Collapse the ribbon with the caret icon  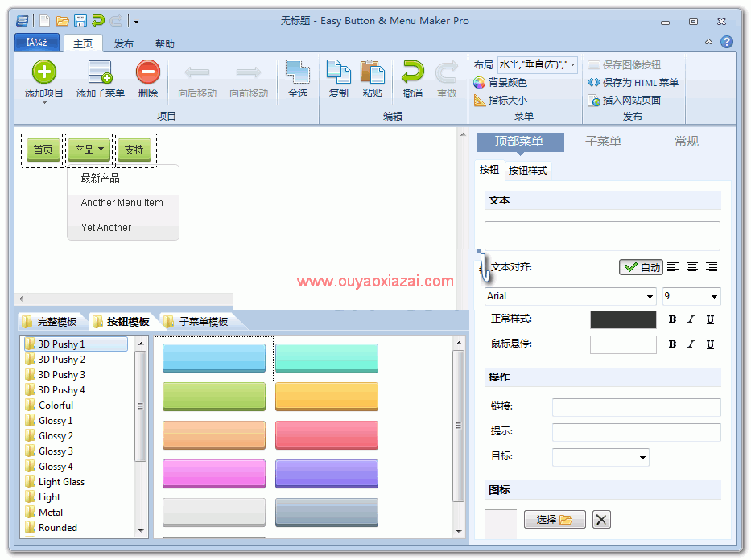708,42
